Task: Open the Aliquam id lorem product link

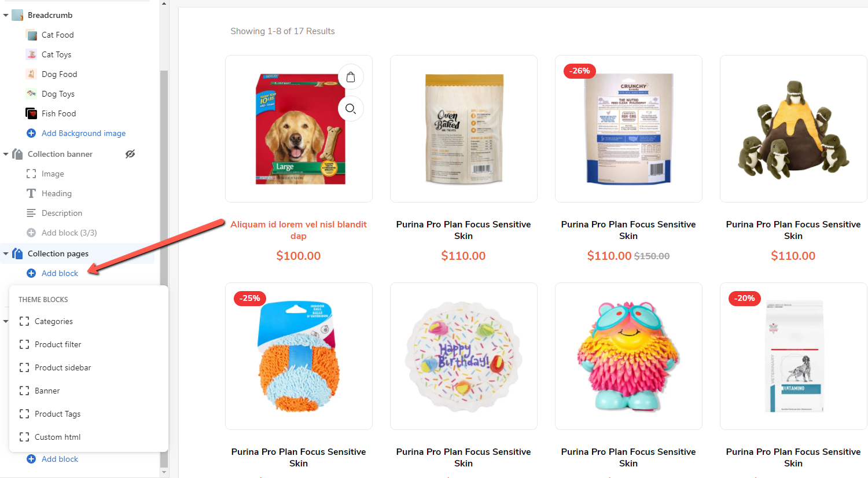Action: coord(299,230)
